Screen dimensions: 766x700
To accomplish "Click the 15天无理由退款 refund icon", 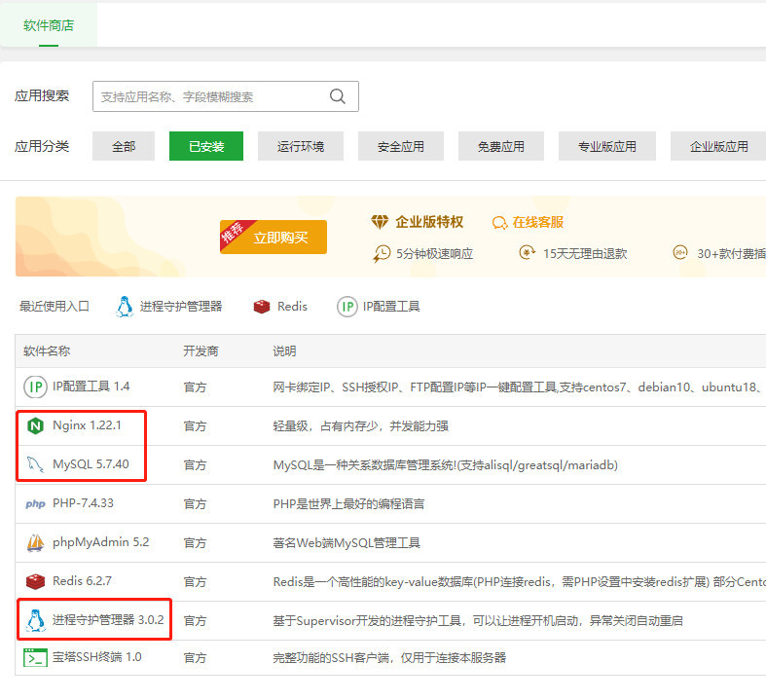I will pyautogui.click(x=527, y=252).
